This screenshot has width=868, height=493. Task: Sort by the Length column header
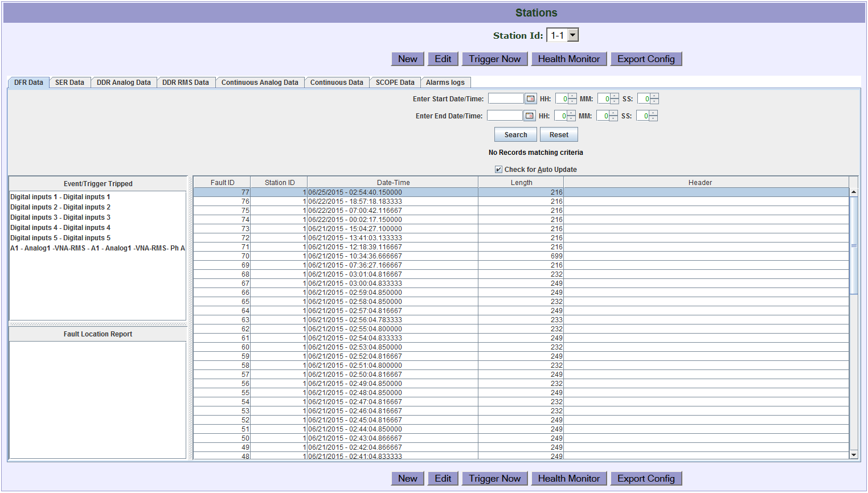(521, 182)
